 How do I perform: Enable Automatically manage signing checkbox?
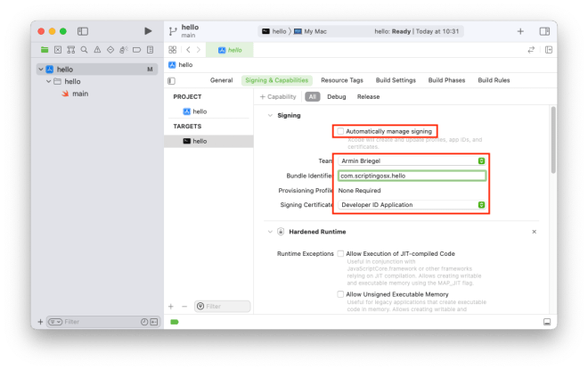point(340,131)
